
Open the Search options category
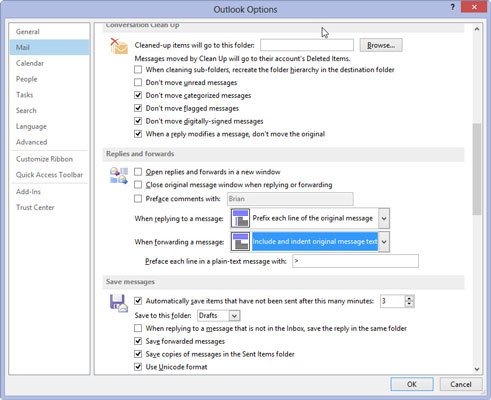coord(49,111)
